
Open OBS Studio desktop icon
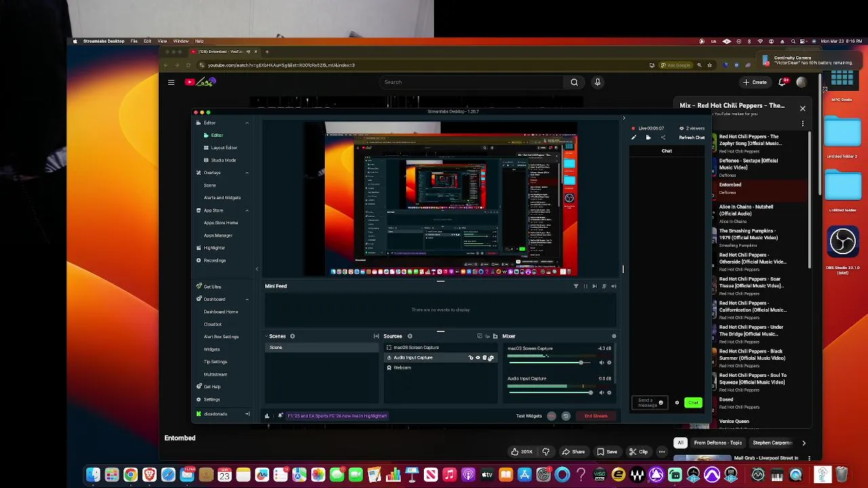(843, 243)
